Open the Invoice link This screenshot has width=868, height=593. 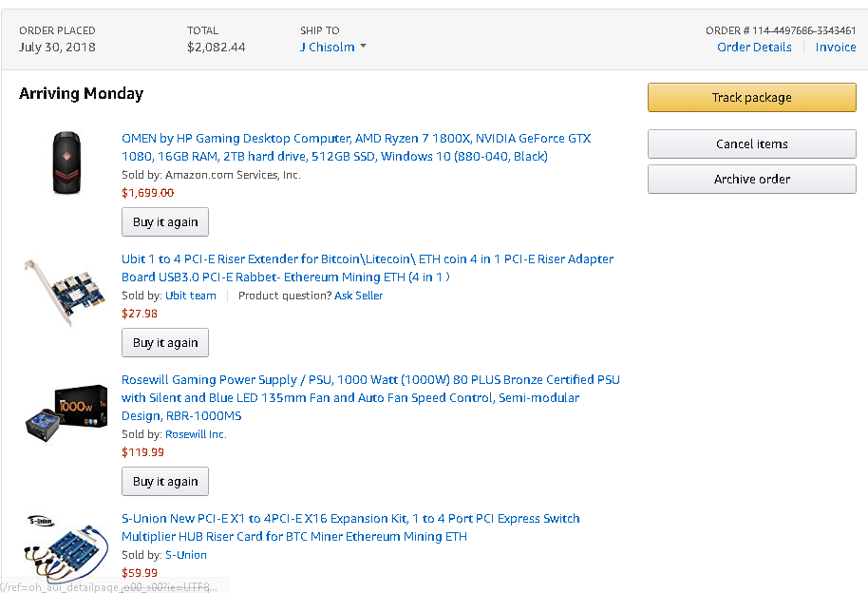pos(836,48)
